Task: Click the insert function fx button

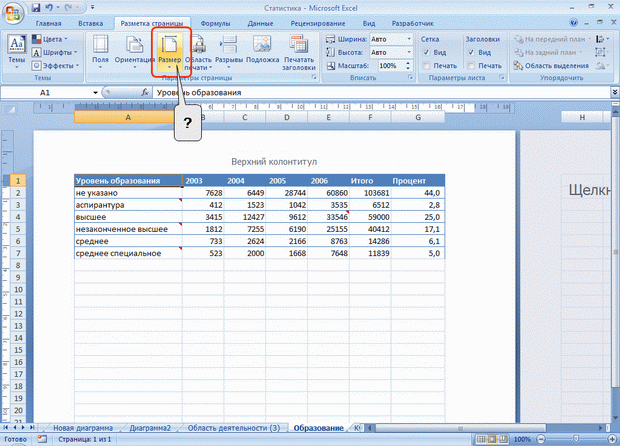Action: (x=145, y=93)
